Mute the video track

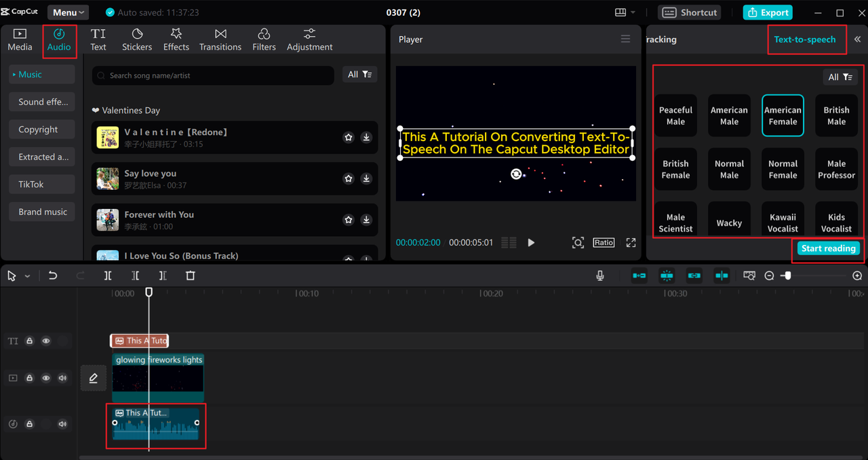[x=63, y=378]
